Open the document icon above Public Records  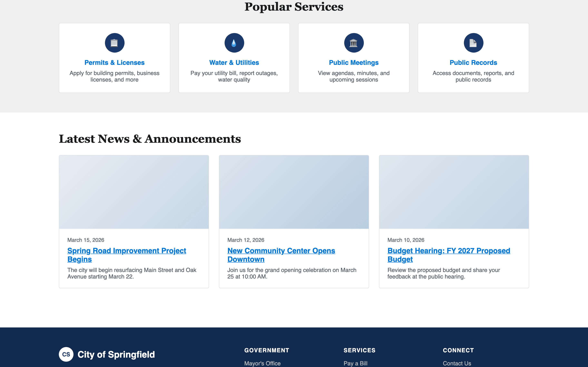pyautogui.click(x=473, y=43)
